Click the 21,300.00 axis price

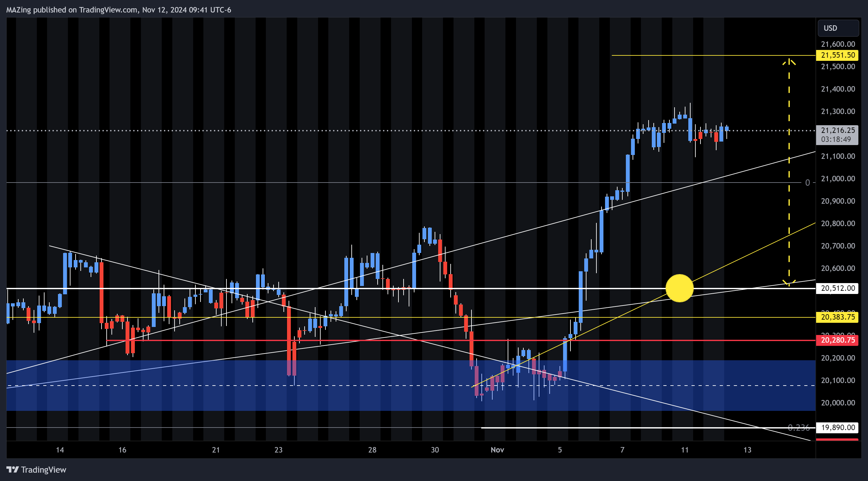point(838,111)
